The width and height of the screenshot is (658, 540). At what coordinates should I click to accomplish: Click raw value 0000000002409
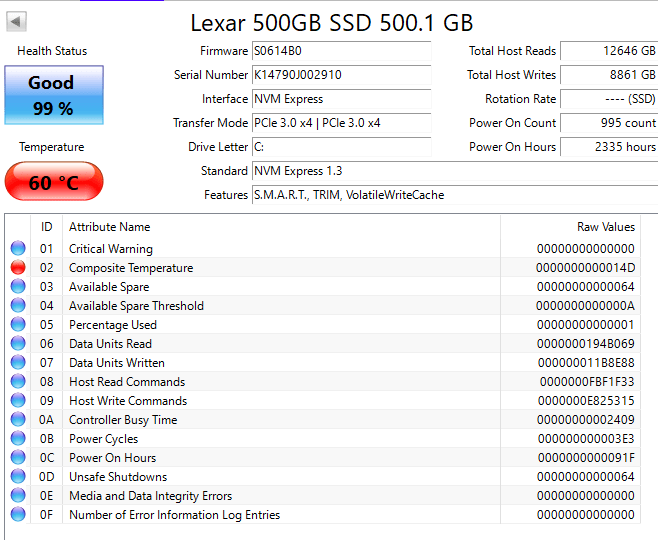pos(585,420)
